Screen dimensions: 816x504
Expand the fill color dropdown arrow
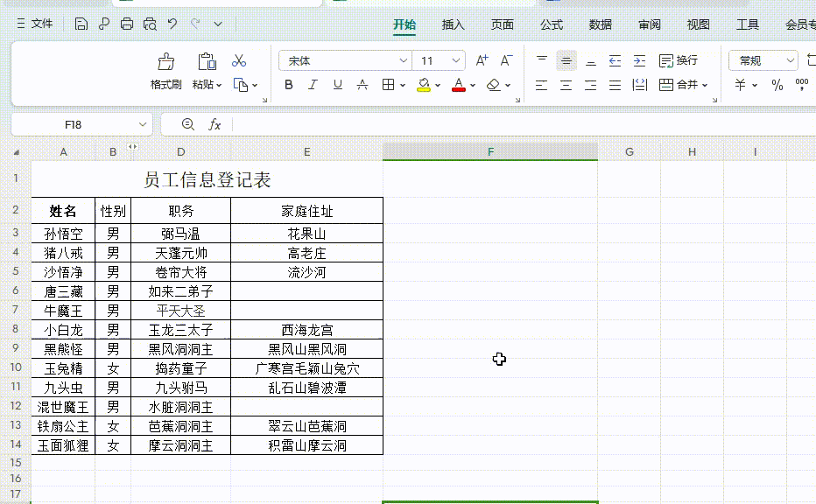click(x=438, y=85)
